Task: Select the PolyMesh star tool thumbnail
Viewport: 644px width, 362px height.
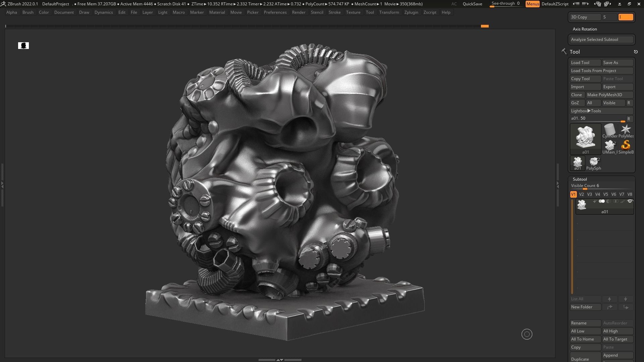Action: click(x=626, y=131)
